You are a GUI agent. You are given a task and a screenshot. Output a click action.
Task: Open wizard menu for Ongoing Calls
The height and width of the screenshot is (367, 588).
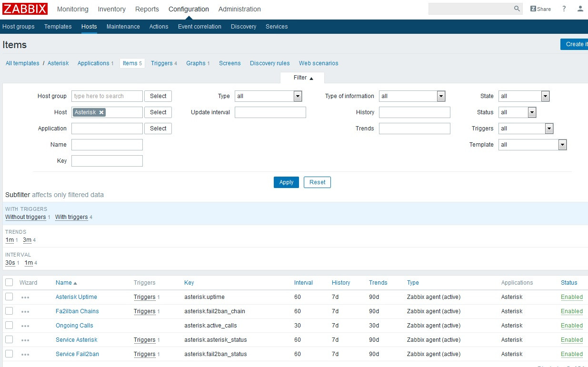click(x=25, y=326)
